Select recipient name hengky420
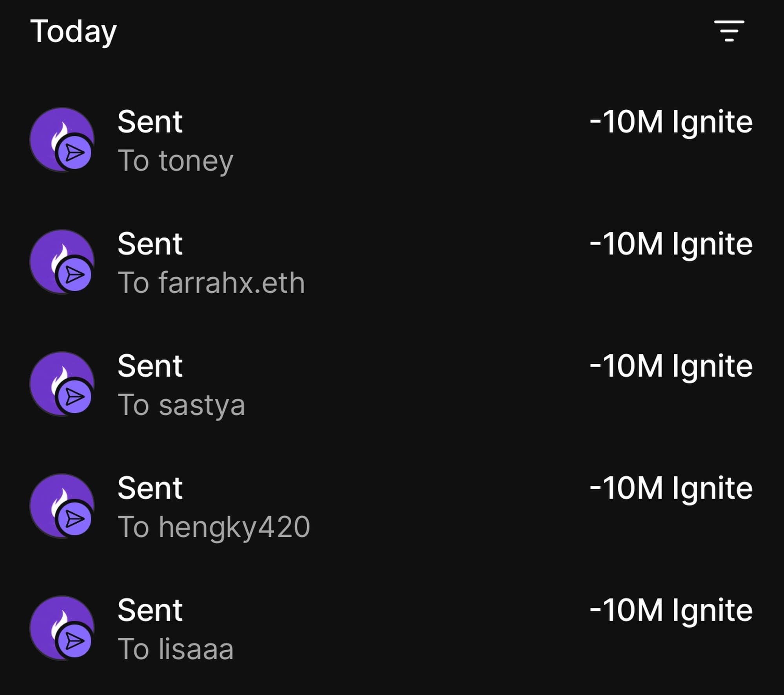784x695 pixels. [x=214, y=527]
